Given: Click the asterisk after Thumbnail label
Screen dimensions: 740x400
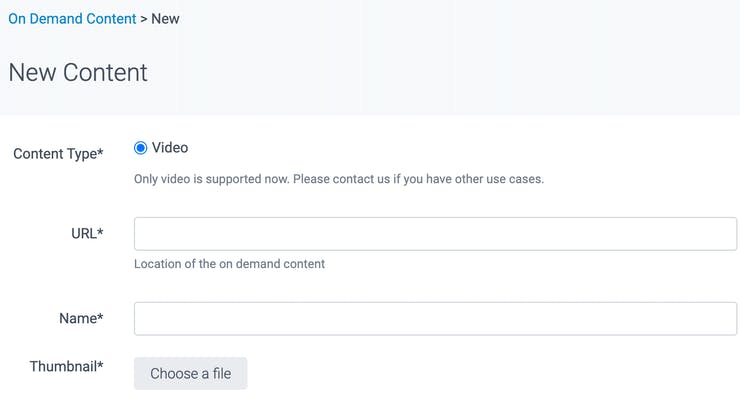Looking at the screenshot, I should 100,364.
